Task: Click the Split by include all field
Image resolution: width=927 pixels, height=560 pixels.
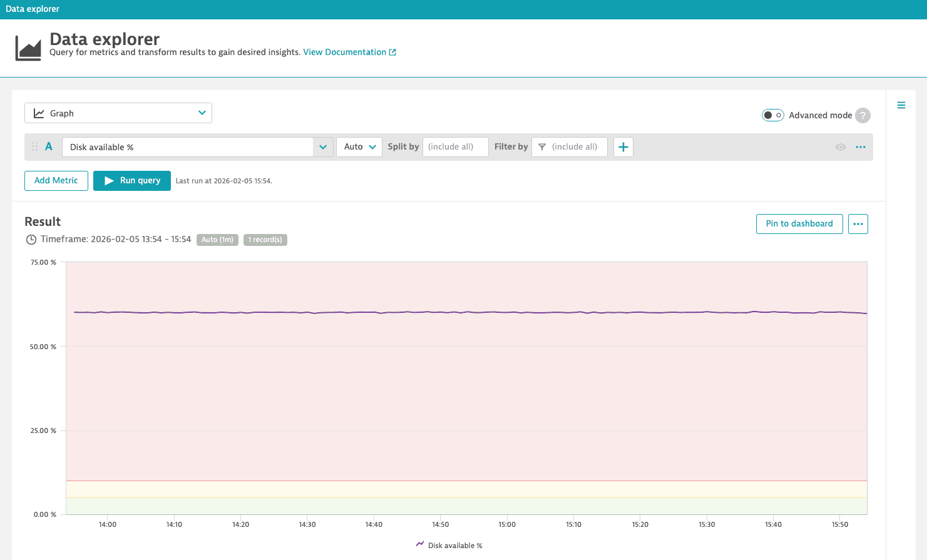Action: pyautogui.click(x=455, y=146)
